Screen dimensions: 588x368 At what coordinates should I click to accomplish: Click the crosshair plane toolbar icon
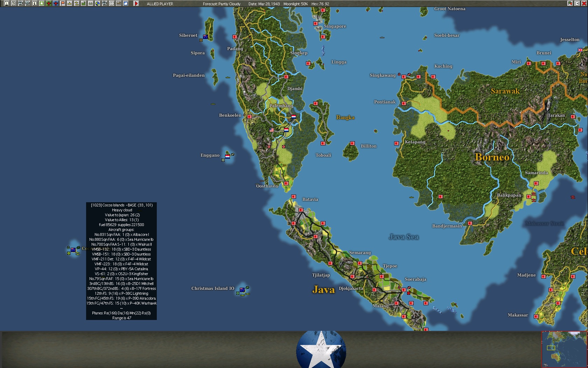click(x=104, y=4)
